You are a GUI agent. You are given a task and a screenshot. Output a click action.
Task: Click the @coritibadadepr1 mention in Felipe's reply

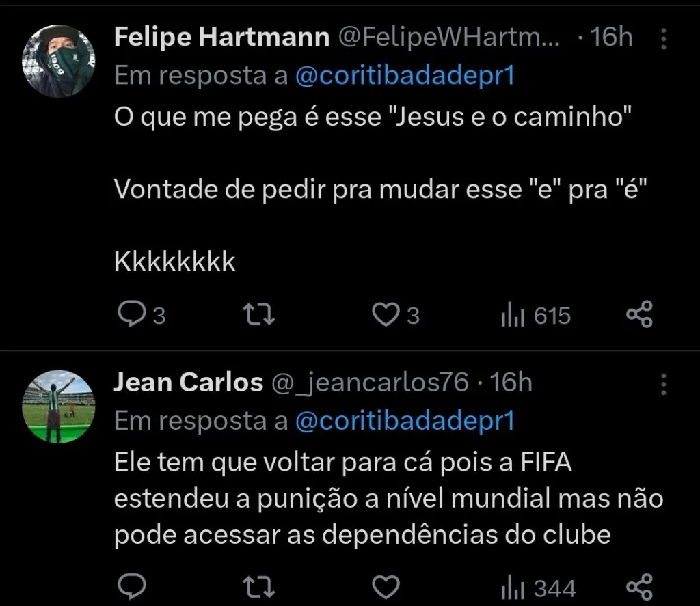tap(404, 77)
